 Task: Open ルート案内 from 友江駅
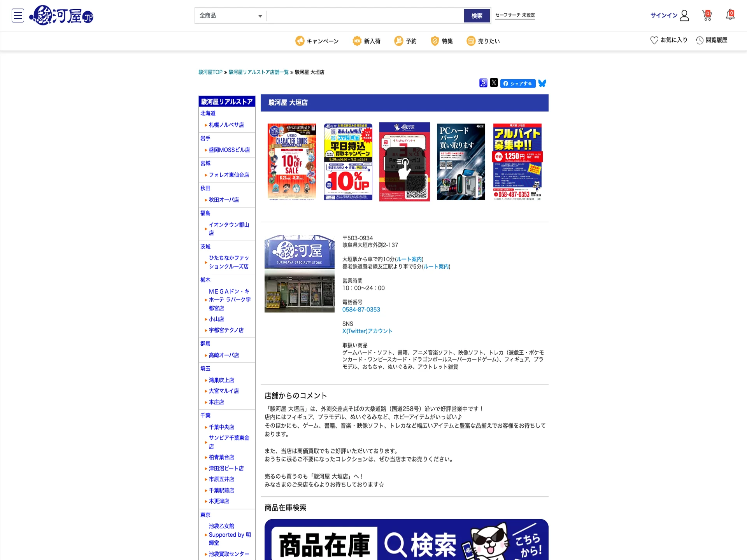point(436,267)
